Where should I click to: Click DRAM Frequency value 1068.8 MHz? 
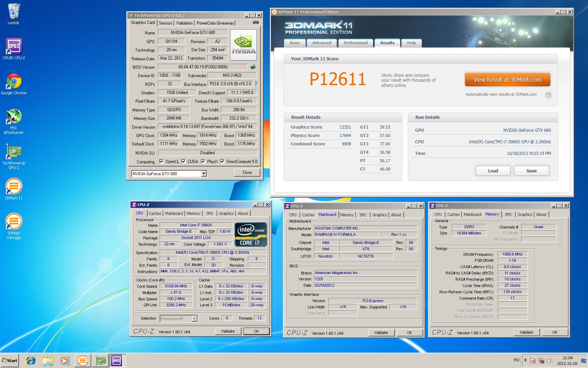click(x=512, y=254)
